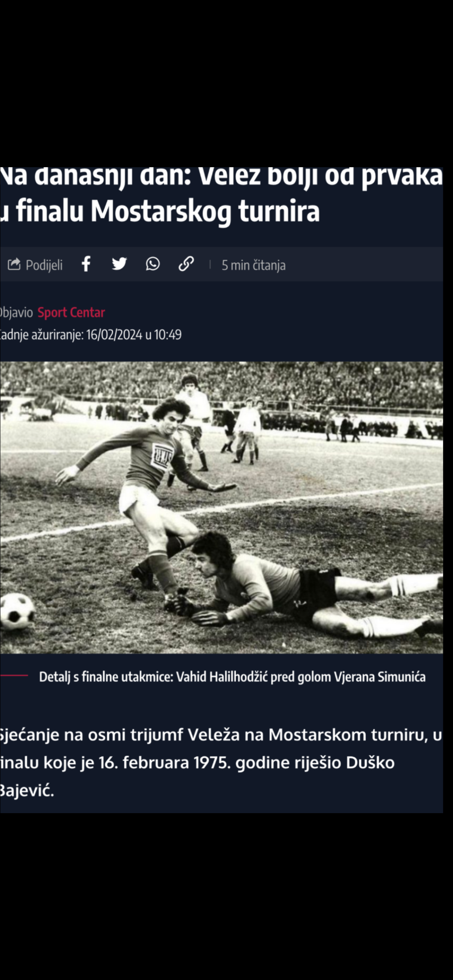Share the article on Twitter

click(x=120, y=264)
